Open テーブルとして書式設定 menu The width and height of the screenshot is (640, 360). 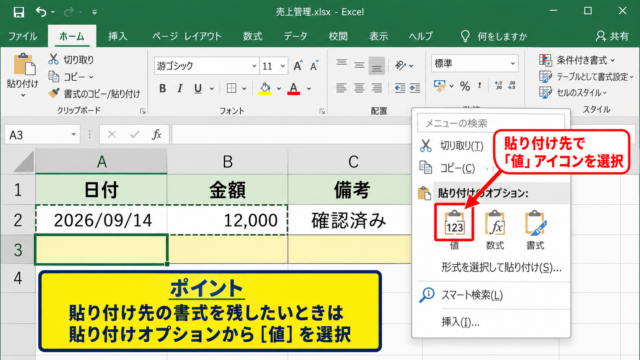pos(586,77)
